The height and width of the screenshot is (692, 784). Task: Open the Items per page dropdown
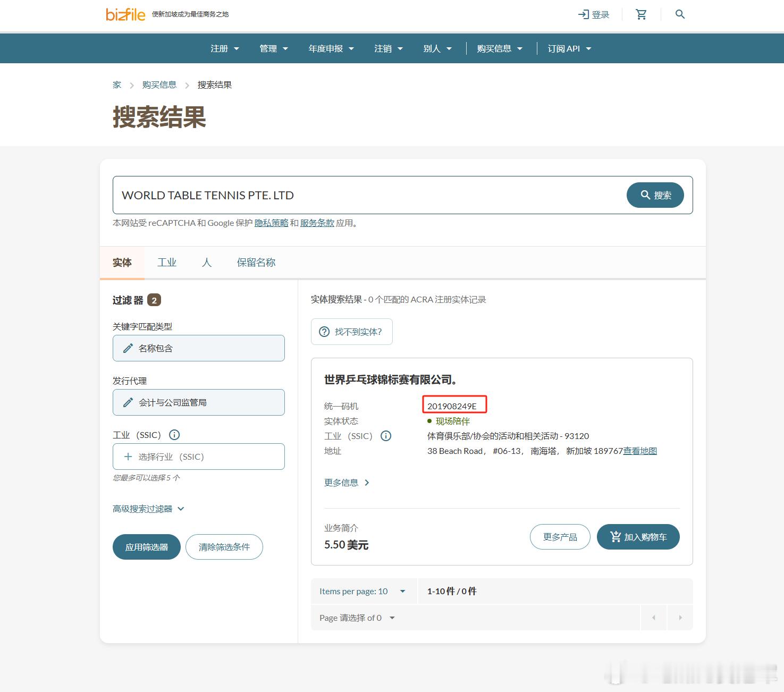[x=363, y=591]
